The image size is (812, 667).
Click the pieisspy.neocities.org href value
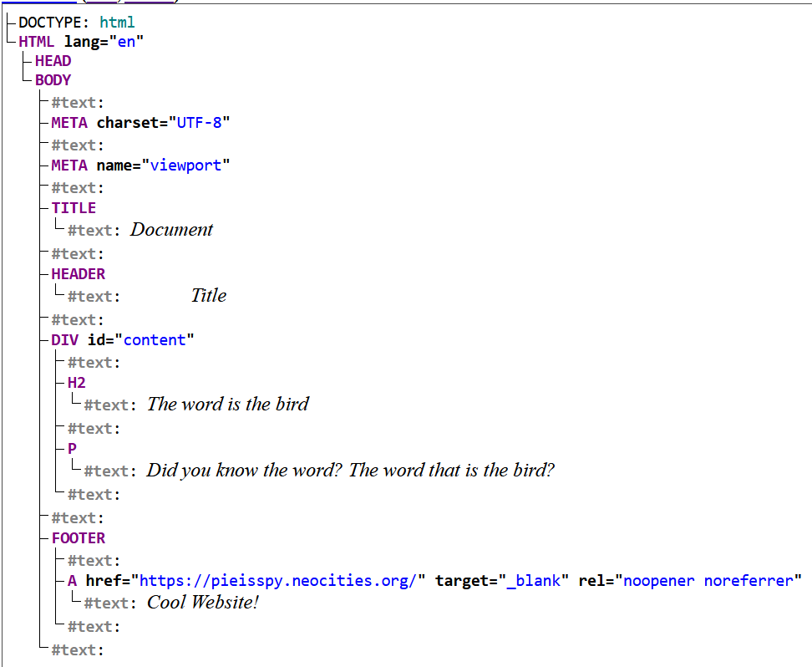tap(278, 581)
